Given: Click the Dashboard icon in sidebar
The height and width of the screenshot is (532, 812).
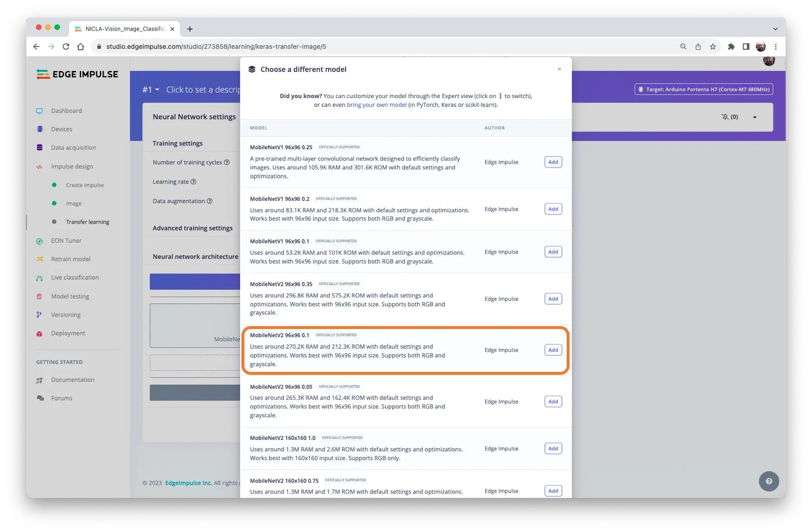Looking at the screenshot, I should [x=39, y=111].
